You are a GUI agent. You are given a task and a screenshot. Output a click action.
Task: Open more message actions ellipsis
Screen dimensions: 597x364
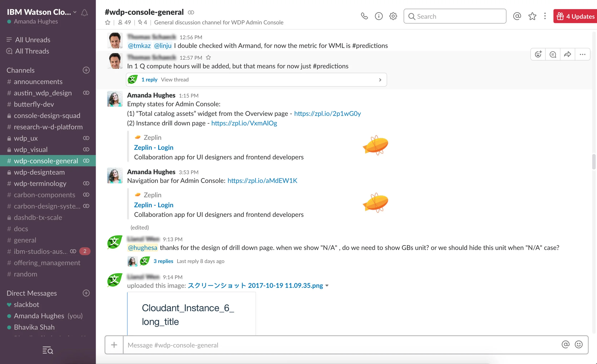[582, 54]
